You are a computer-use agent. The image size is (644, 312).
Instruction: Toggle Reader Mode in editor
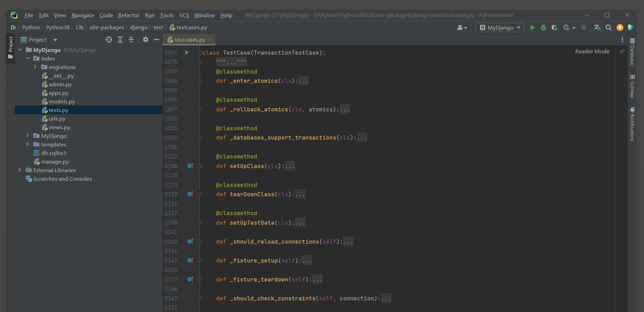coord(592,52)
